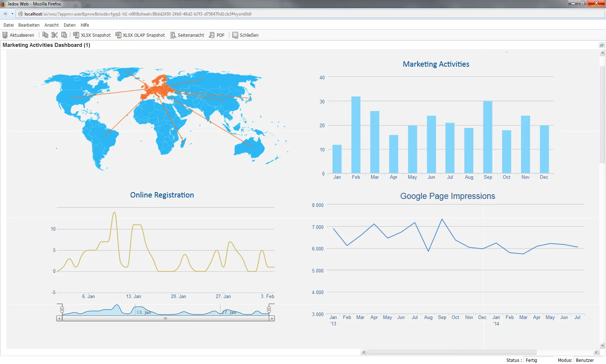
Task: Click the Feb bar in Marketing Activities
Action: pos(356,135)
